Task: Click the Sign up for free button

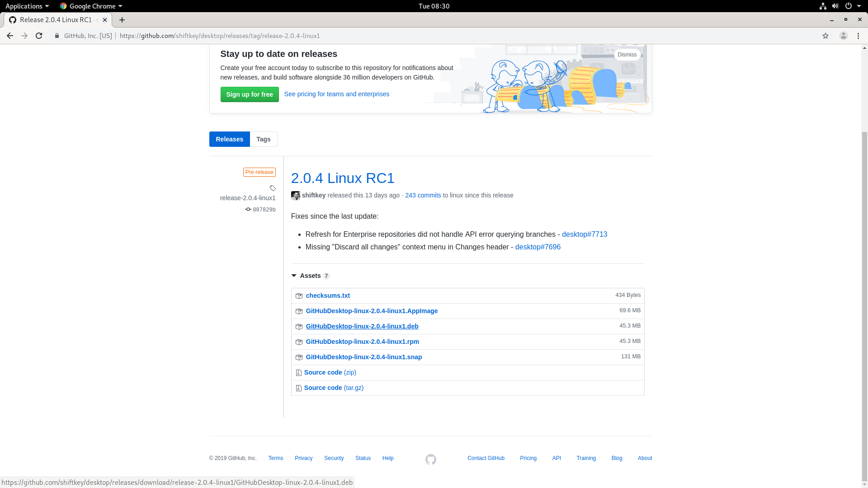Action: click(x=250, y=94)
